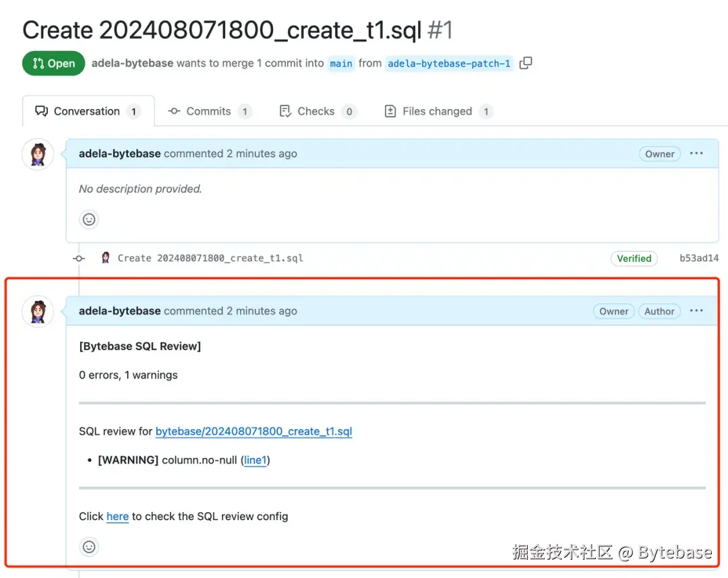This screenshot has height=578, width=728.
Task: Click adela-bytebase username in SQL Review comment
Action: 120,311
